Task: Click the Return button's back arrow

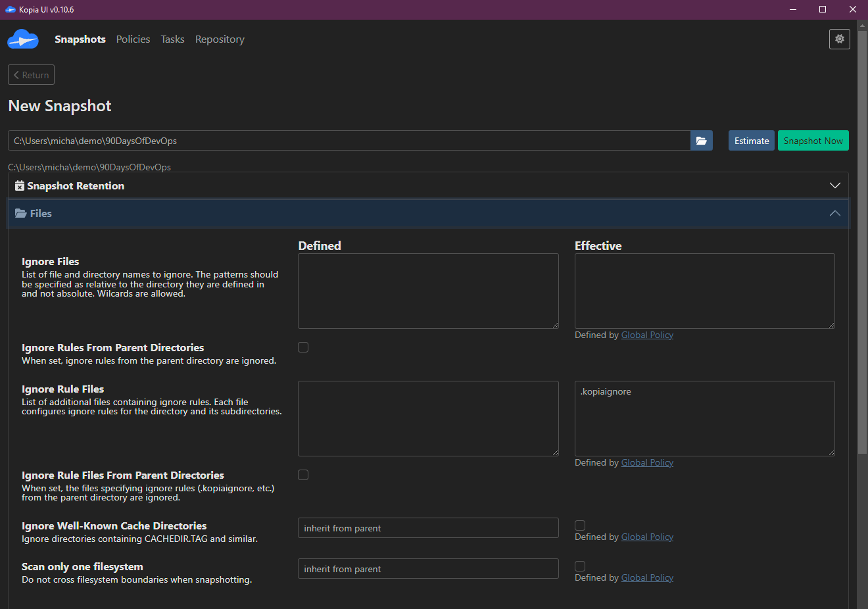Action: [16, 75]
